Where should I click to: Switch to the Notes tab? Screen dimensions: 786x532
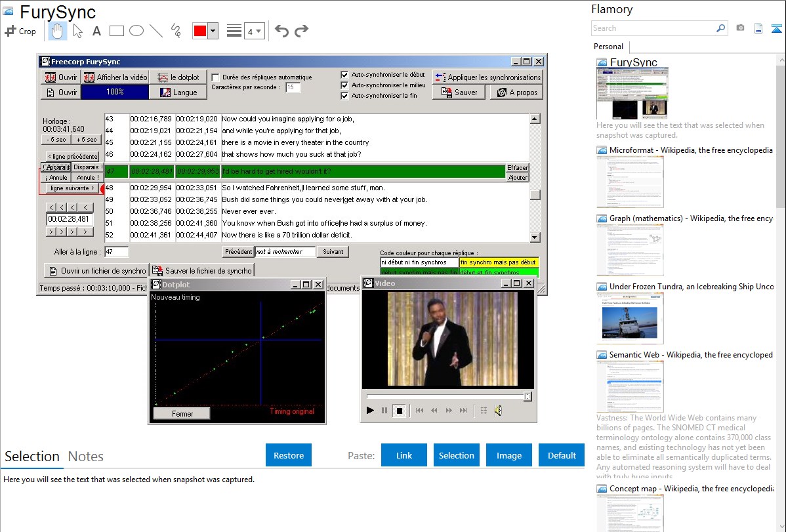pos(86,457)
